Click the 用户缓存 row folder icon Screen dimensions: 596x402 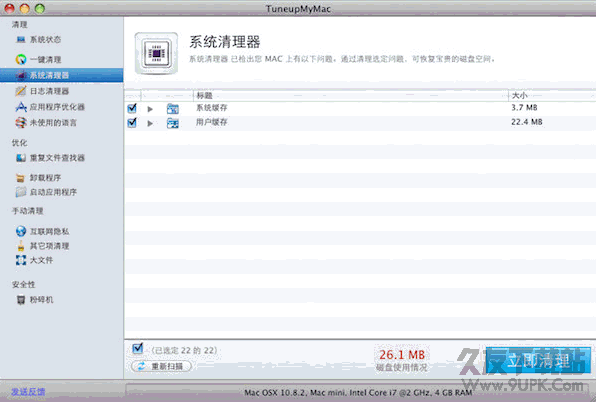pyautogui.click(x=173, y=123)
